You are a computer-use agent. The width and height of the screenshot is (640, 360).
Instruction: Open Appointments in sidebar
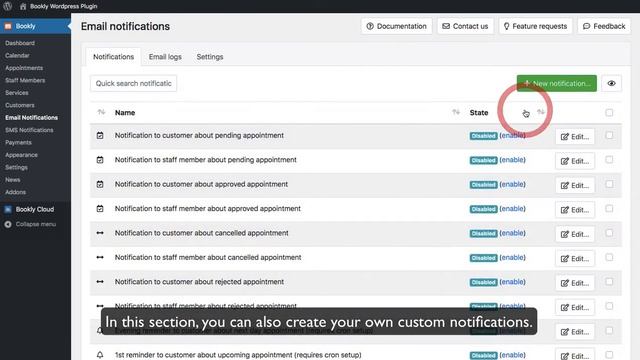click(24, 68)
